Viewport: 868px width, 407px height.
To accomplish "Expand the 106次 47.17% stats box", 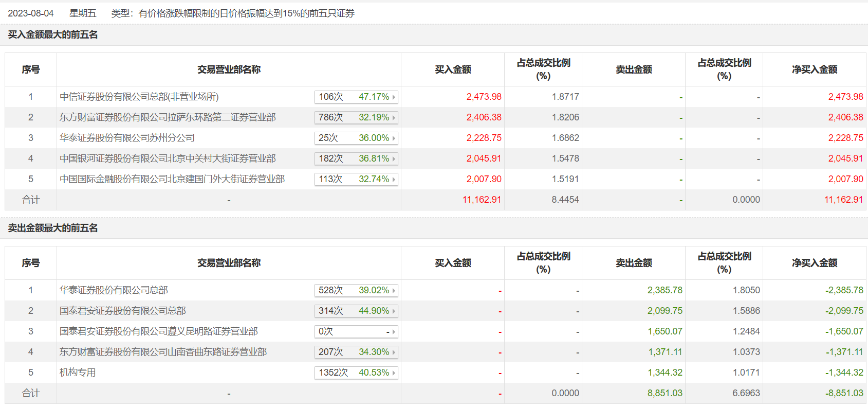I will [356, 97].
